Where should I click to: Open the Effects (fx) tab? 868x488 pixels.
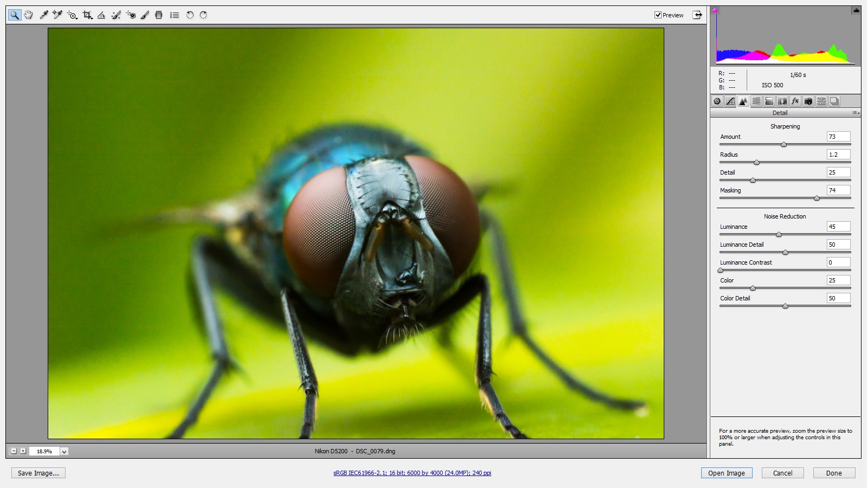coord(795,101)
